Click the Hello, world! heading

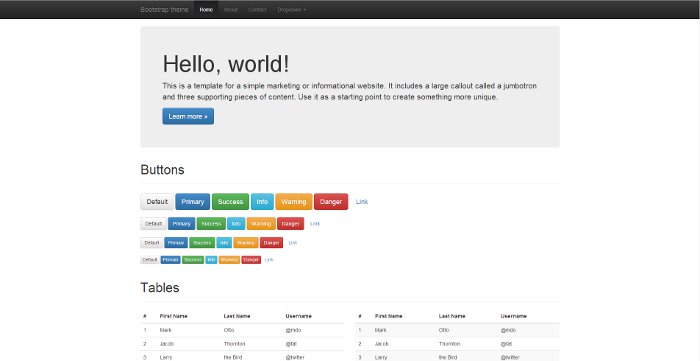pos(226,64)
